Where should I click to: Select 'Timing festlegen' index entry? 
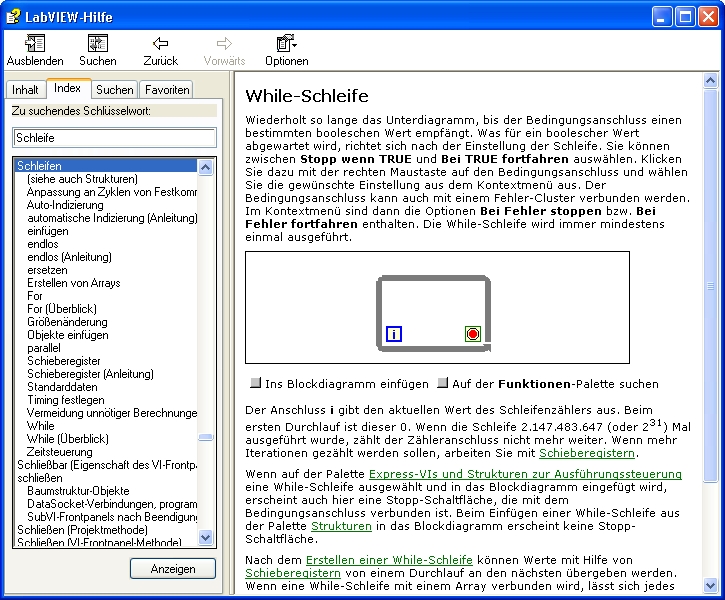pos(66,400)
